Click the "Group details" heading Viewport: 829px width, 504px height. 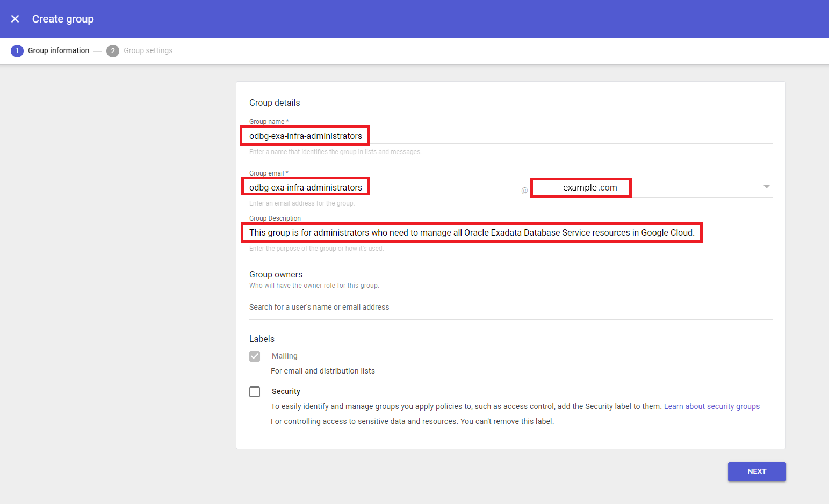pyautogui.click(x=275, y=103)
